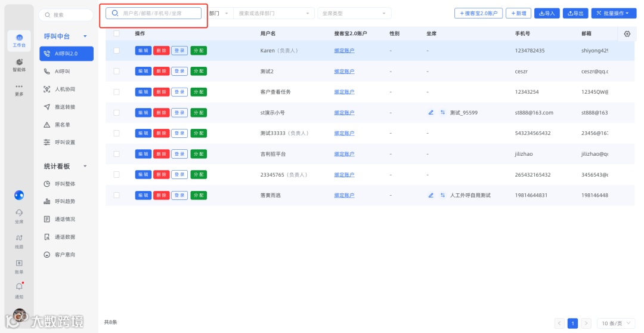Open the 呼叫趋势 dashboard item

67,202
